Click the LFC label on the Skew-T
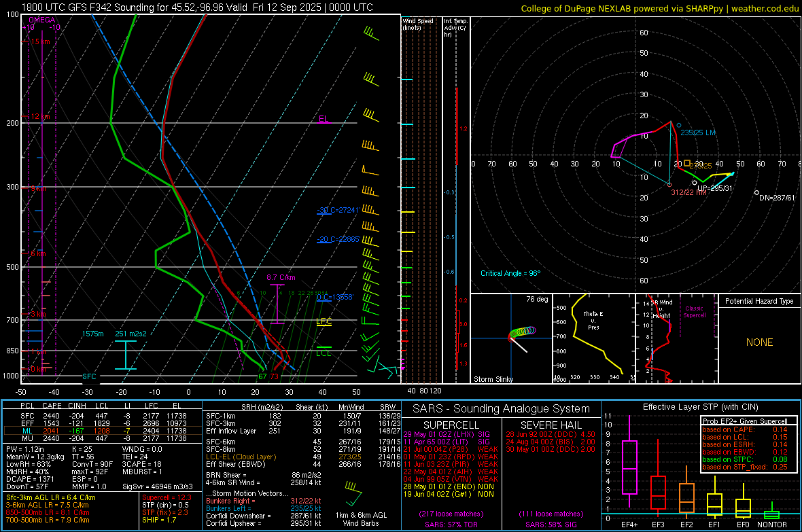The width and height of the screenshot is (802, 532). (324, 321)
